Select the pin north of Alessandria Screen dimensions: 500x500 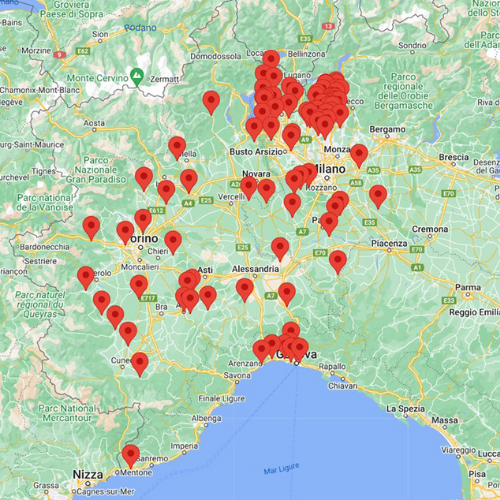[280, 249]
